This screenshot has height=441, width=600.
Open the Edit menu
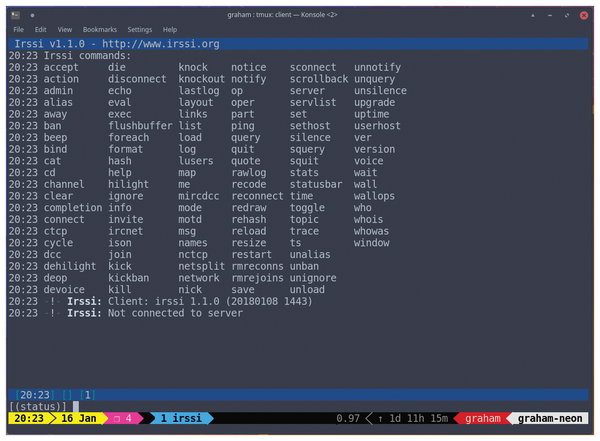40,29
